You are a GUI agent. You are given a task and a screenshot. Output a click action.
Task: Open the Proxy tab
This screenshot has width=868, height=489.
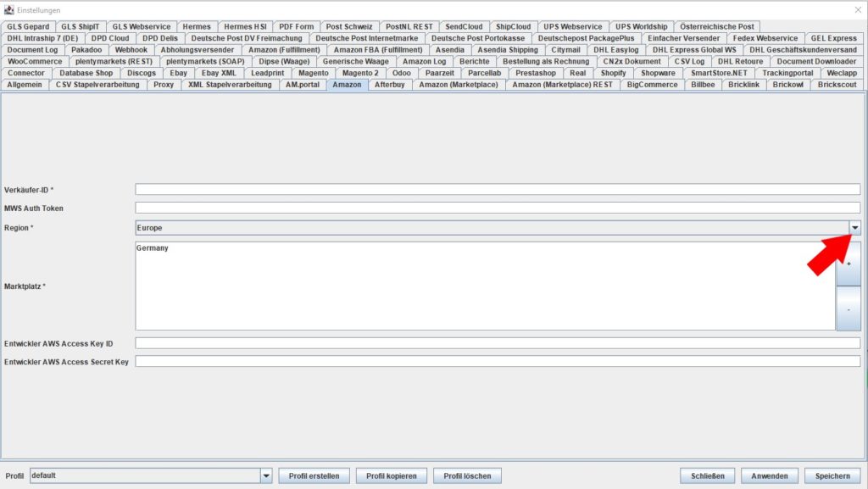[x=164, y=85]
